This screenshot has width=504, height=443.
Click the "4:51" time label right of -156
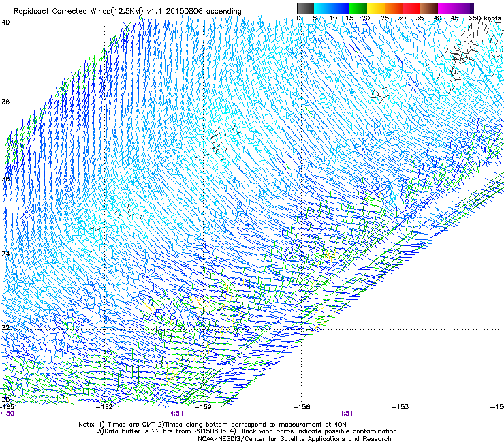346,414
